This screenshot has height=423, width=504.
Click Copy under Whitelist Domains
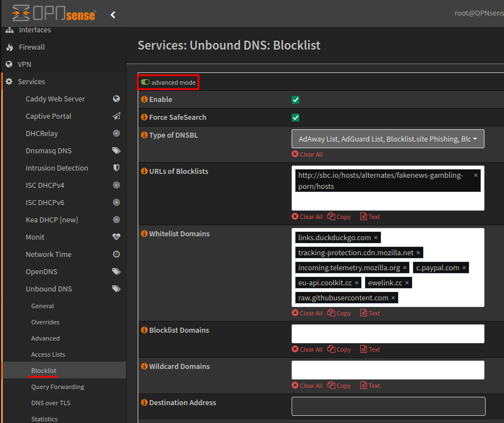point(339,313)
